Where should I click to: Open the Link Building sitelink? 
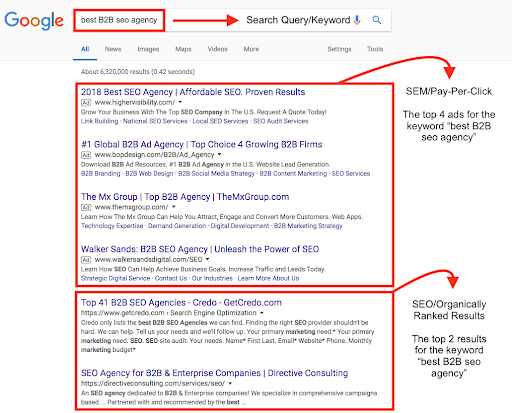(99, 121)
